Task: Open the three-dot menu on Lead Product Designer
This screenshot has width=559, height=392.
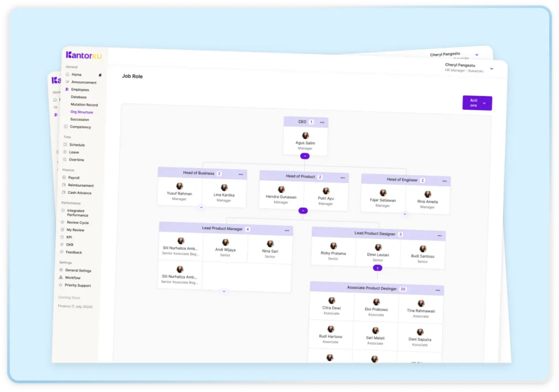Action: (439, 236)
